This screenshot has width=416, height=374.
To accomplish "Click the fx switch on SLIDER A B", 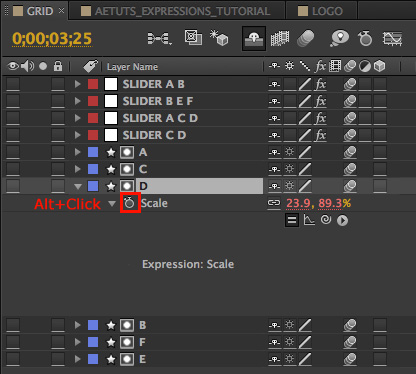I will (320, 84).
